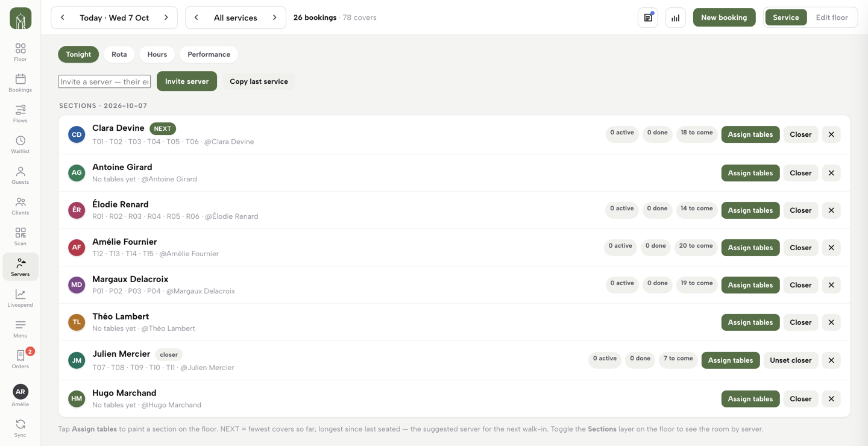
Task: Go to previous day
Action: pyautogui.click(x=63, y=17)
